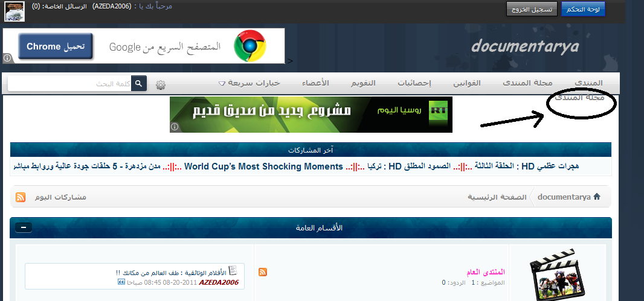Open RSS feed icon for المنتدى العام

[262, 272]
